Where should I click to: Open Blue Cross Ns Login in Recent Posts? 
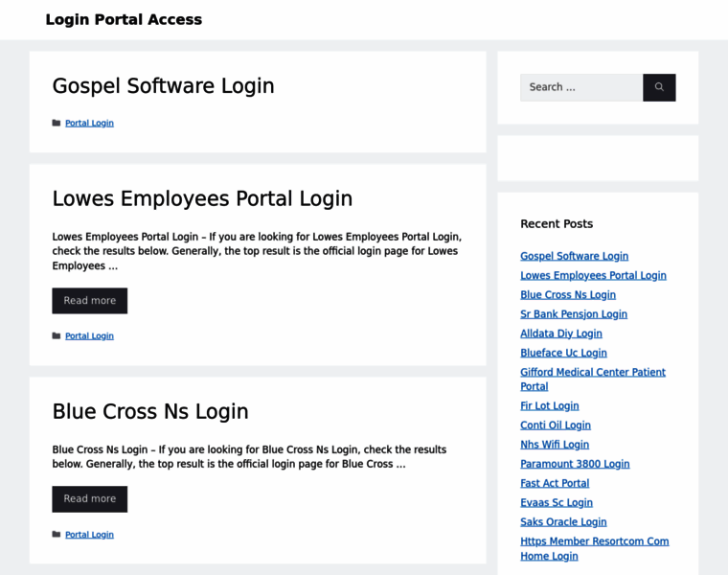568,295
